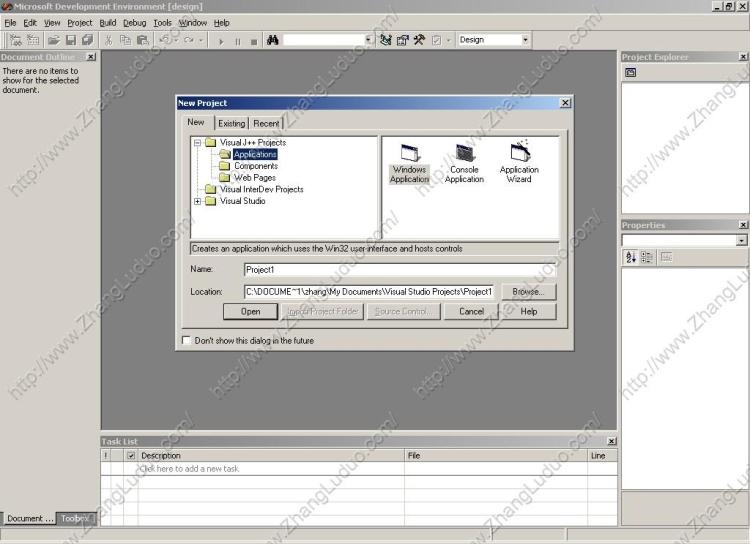750x544 pixels.
Task: Select the Windows Application template icon
Action: (409, 164)
